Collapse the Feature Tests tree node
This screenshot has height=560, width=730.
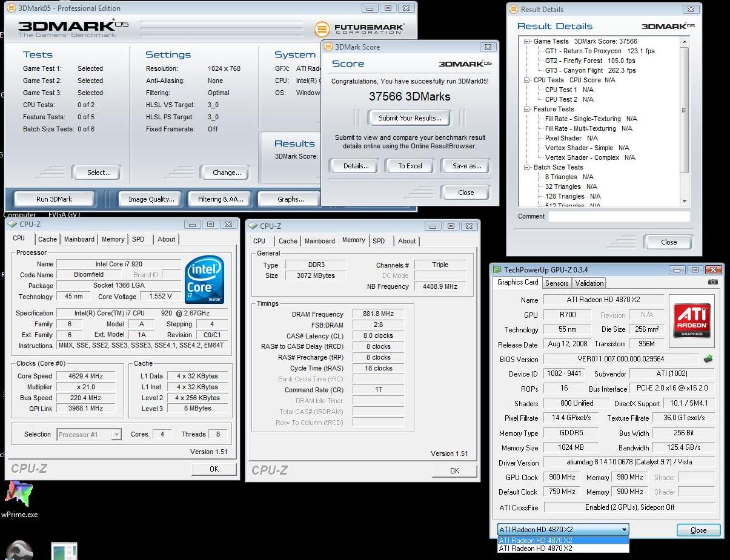point(527,109)
